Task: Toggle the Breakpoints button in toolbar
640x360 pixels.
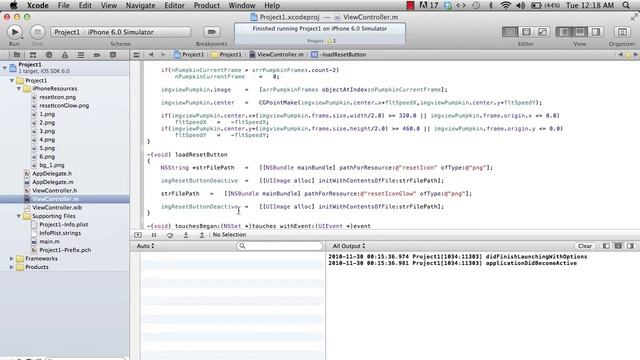Action: [211, 32]
